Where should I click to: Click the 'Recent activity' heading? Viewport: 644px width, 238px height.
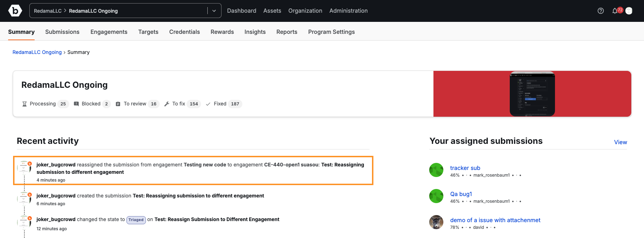pyautogui.click(x=48, y=141)
